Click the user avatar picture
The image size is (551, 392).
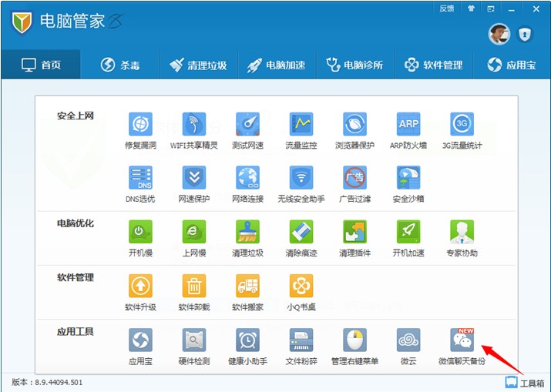pyautogui.click(x=499, y=34)
